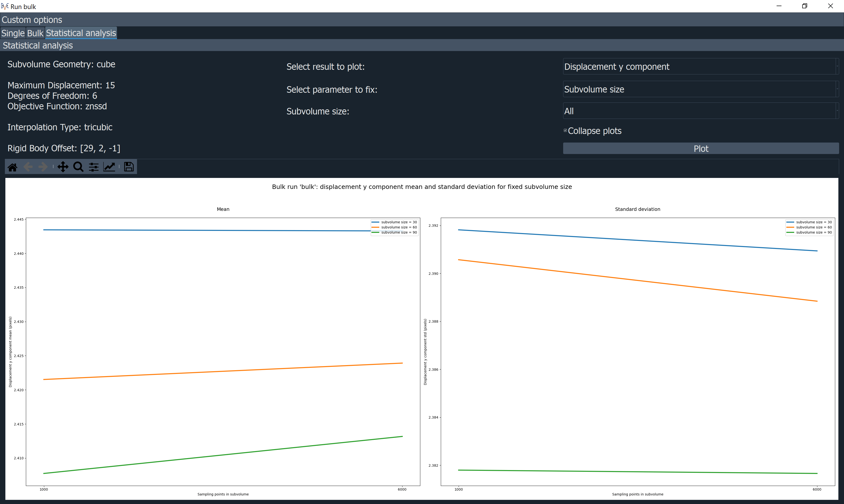Screen dimensions: 844x504
Task: Select the Statistical analysis tab
Action: [x=81, y=33]
